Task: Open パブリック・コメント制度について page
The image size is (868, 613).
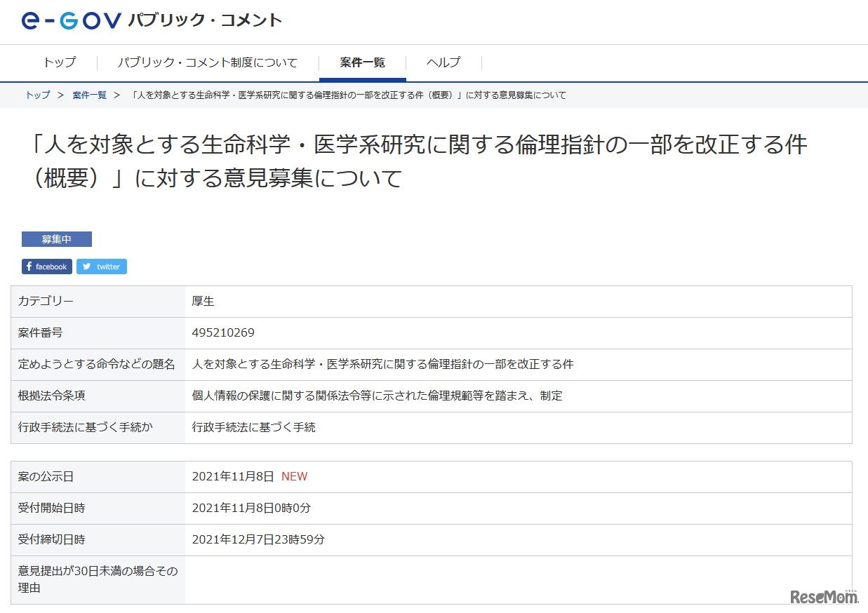Action: 208,62
